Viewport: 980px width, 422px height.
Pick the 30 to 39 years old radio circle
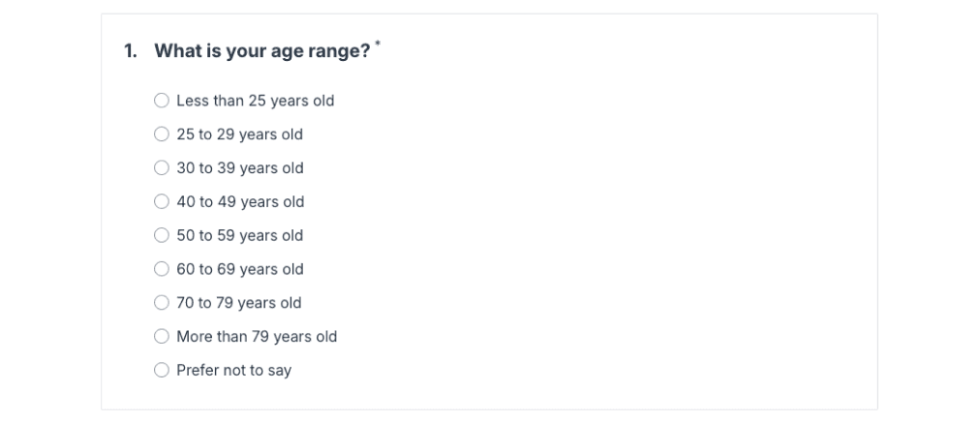point(162,167)
